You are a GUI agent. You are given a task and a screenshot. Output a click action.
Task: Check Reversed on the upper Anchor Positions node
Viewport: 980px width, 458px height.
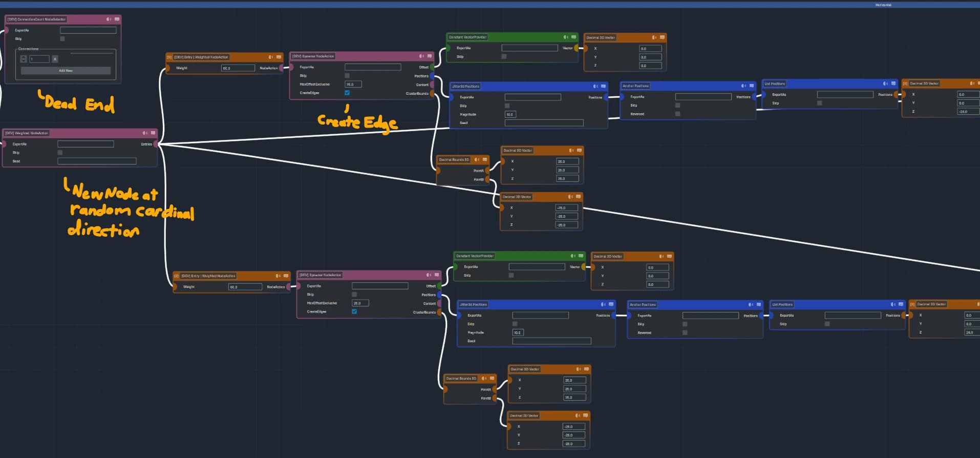click(x=677, y=114)
